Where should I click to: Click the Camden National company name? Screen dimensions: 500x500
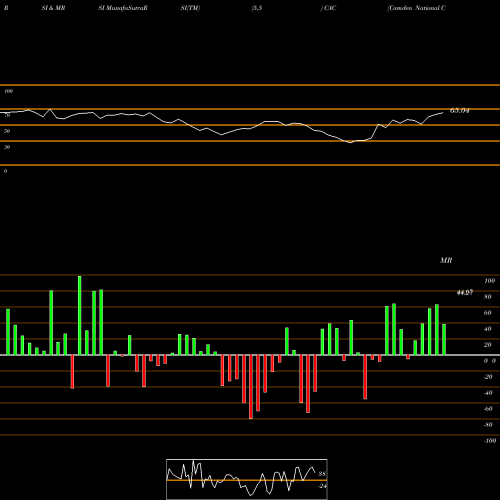tap(416, 8)
